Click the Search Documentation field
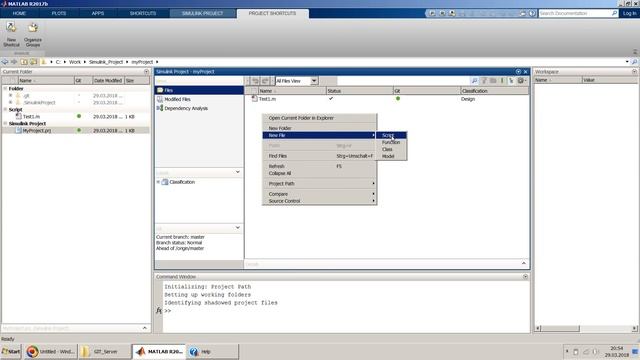Viewport: 640px width, 360px height. 575,13
